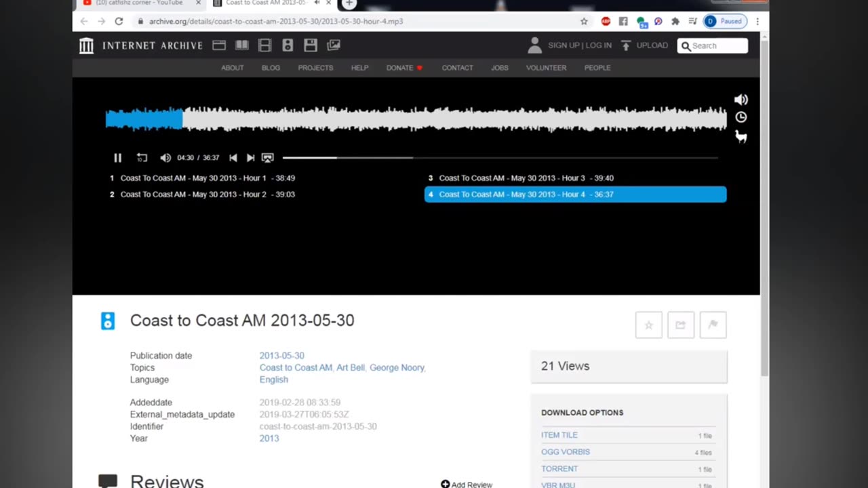Image resolution: width=868 pixels, height=488 pixels.
Task: Open the HELP menu item
Action: [359, 68]
